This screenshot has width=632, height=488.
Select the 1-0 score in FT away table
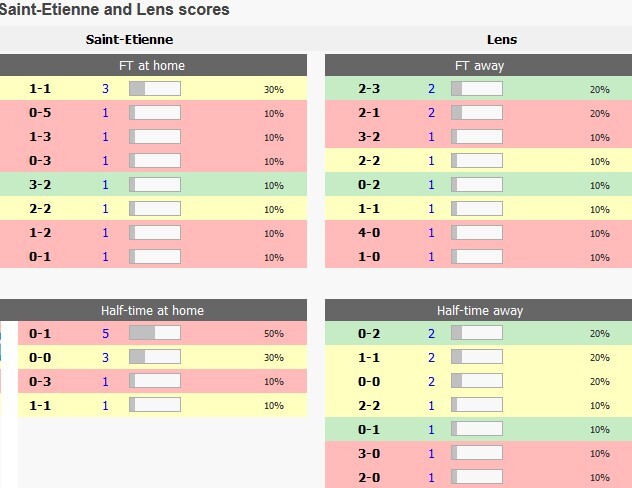(x=369, y=257)
